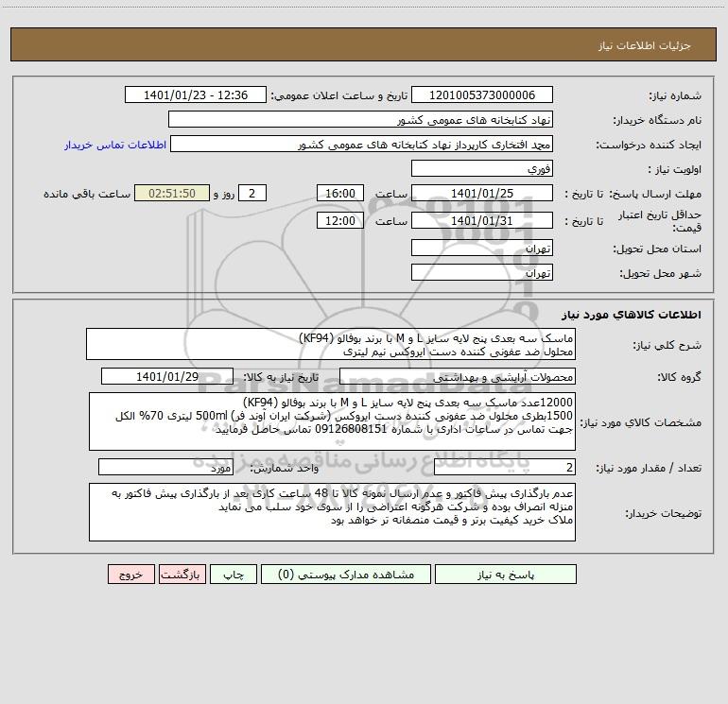Click the شرح کلی نیاز label
This screenshot has height=704, width=728.
tap(667, 345)
